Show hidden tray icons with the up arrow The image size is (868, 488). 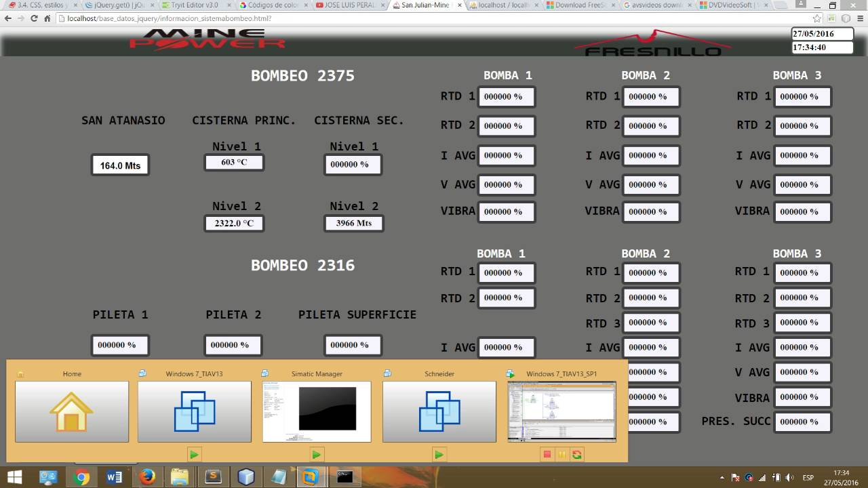coord(722,477)
